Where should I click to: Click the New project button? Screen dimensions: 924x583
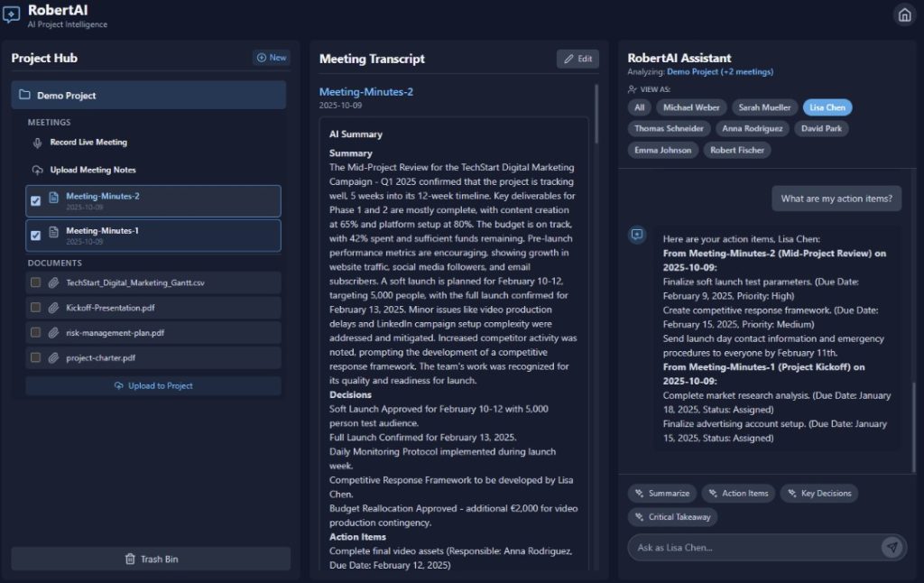click(271, 58)
